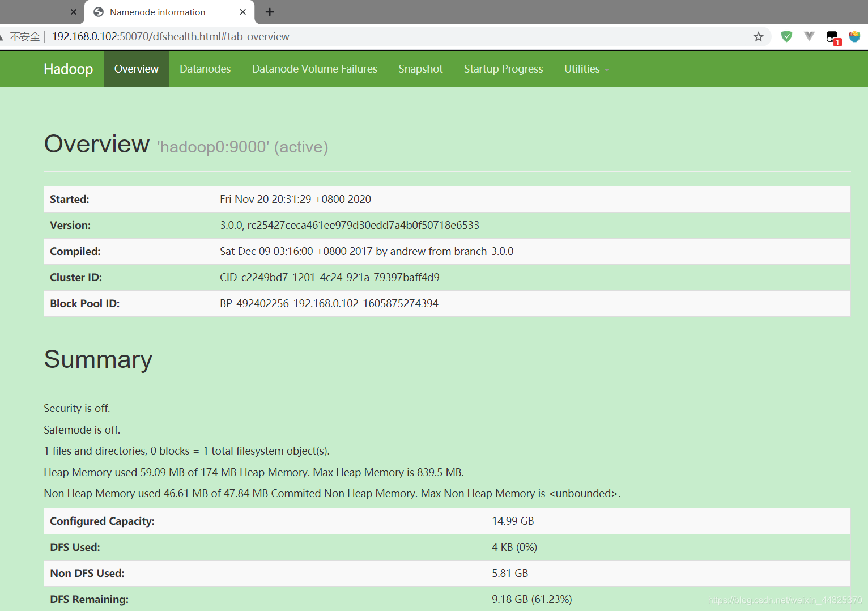Expand the Utilities dropdown menu
Image resolution: width=868 pixels, height=611 pixels.
(x=586, y=69)
